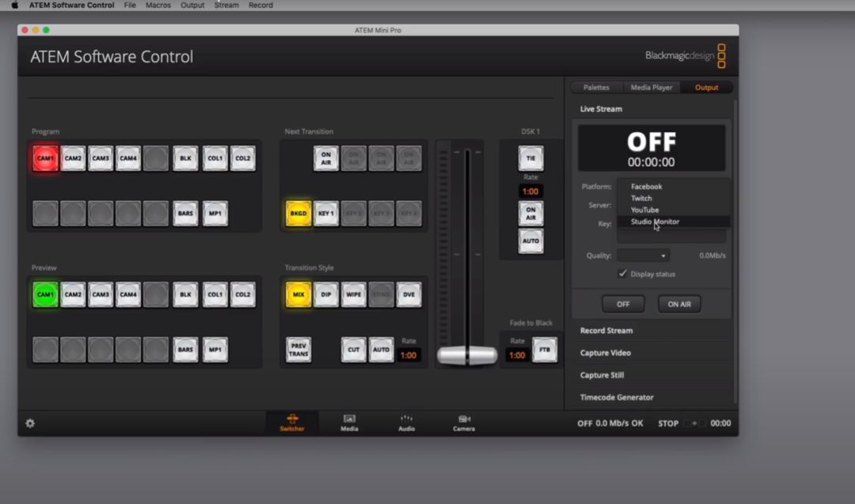Select CAM2 in the Preview row
This screenshot has width=855, height=504.
point(73,295)
